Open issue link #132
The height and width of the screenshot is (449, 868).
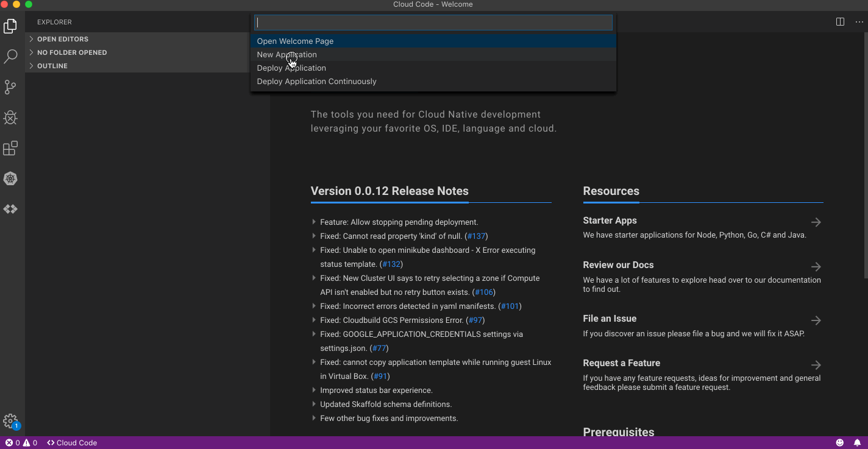click(391, 264)
